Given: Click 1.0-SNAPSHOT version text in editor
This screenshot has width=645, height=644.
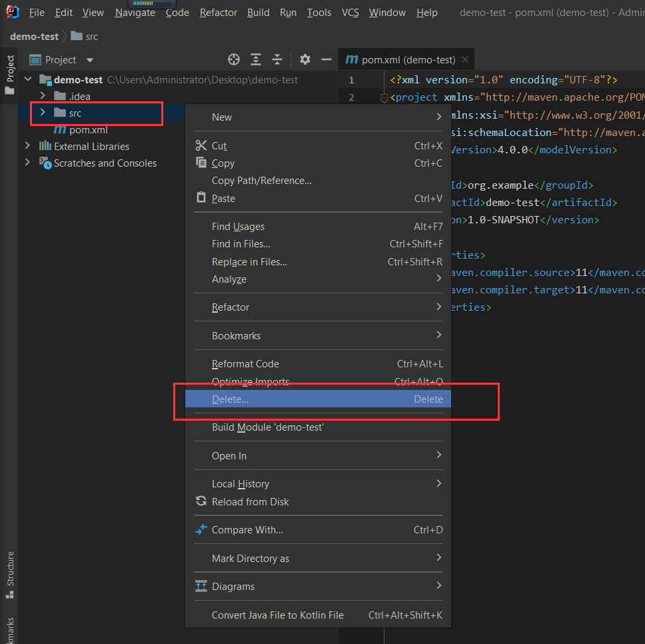Looking at the screenshot, I should click(503, 220).
